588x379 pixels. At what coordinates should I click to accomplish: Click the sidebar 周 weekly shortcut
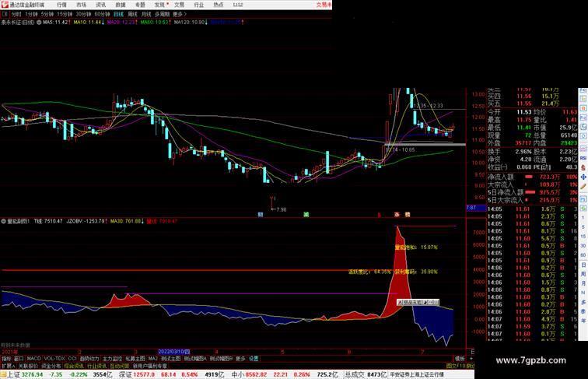coord(583,274)
